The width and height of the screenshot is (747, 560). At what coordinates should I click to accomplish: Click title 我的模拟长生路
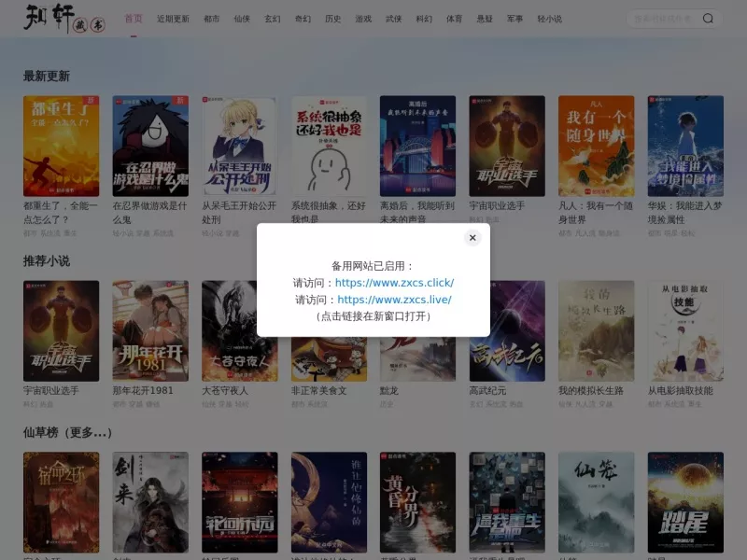[591, 390]
